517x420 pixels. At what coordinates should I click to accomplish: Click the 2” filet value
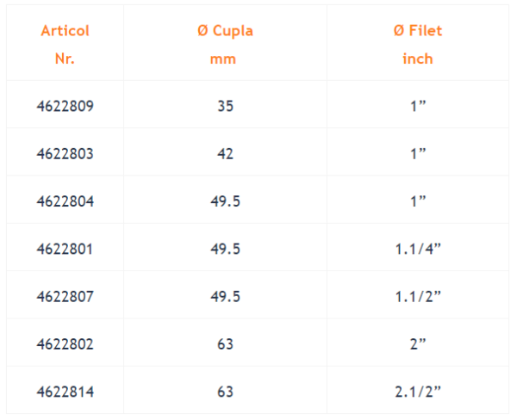418,344
